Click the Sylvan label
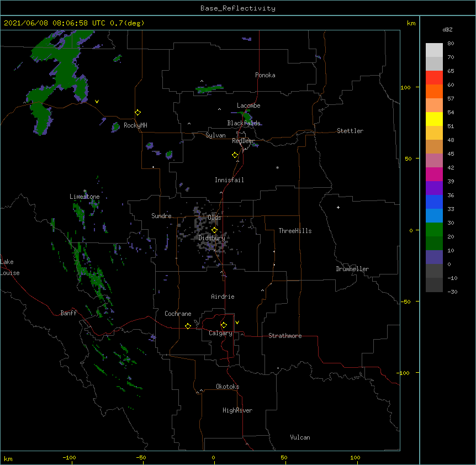 (x=215, y=135)
